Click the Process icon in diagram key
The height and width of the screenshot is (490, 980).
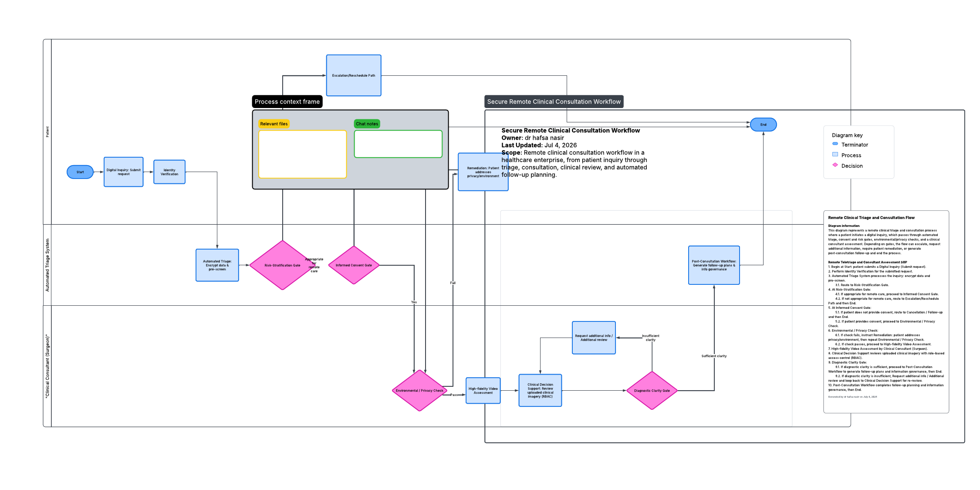click(x=835, y=154)
